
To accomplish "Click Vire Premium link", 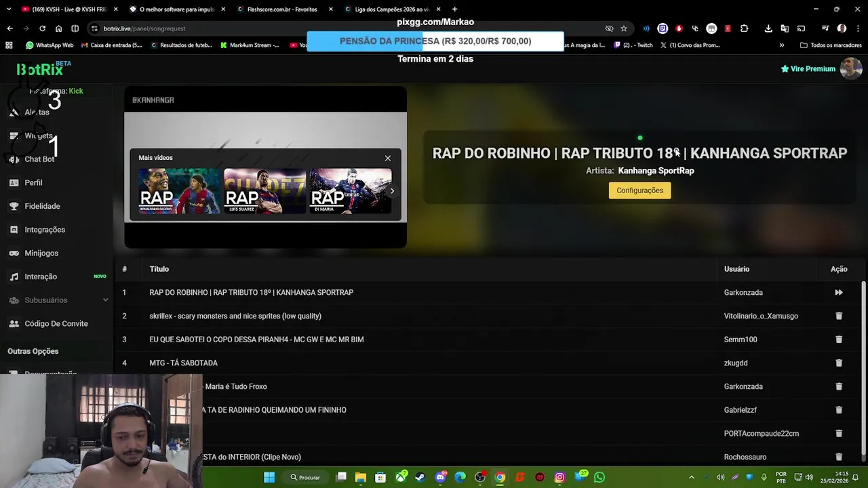I will click(x=808, y=69).
